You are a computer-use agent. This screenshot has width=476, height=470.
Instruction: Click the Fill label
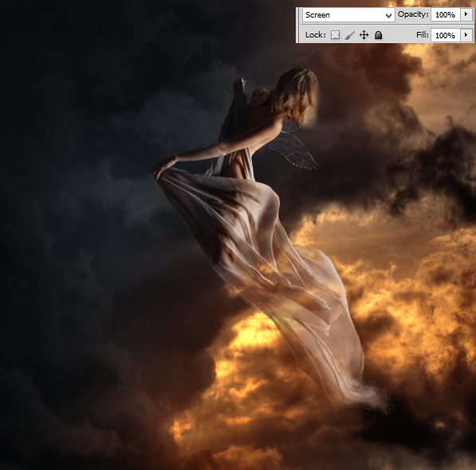(423, 35)
